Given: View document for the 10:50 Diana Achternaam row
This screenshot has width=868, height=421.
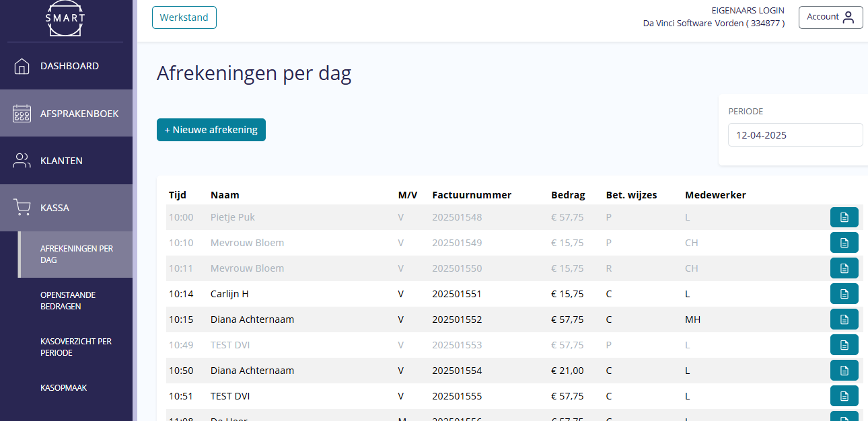Looking at the screenshot, I should click(844, 371).
